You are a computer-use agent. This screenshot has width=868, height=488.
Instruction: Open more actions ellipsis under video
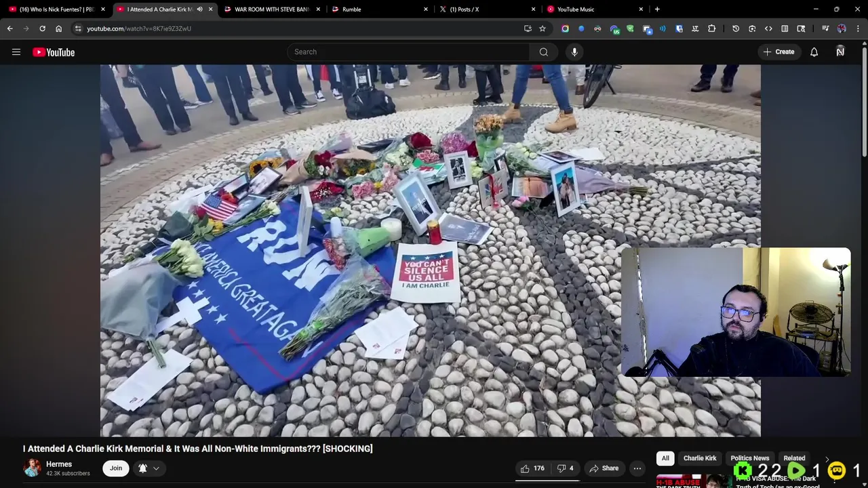(x=637, y=468)
